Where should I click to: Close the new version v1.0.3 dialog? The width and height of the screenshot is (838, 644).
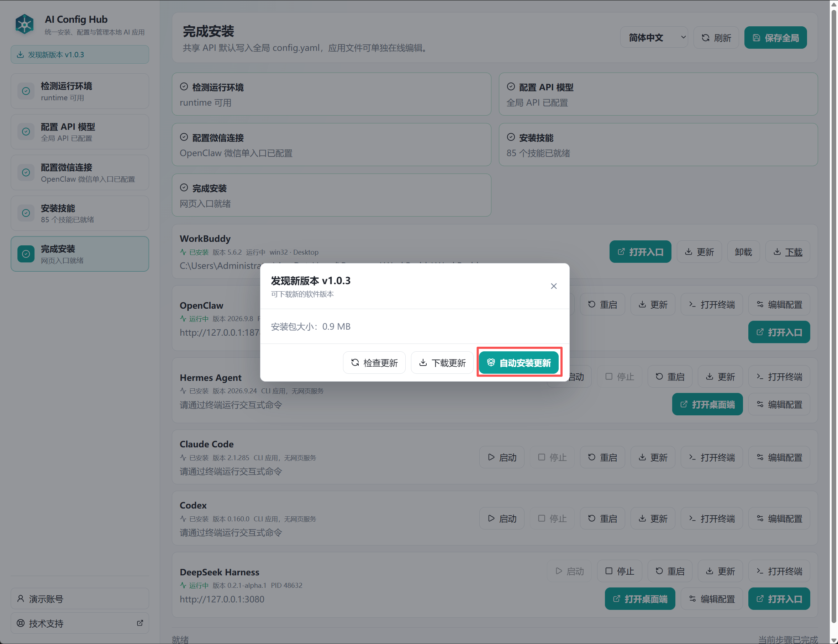pyautogui.click(x=553, y=286)
